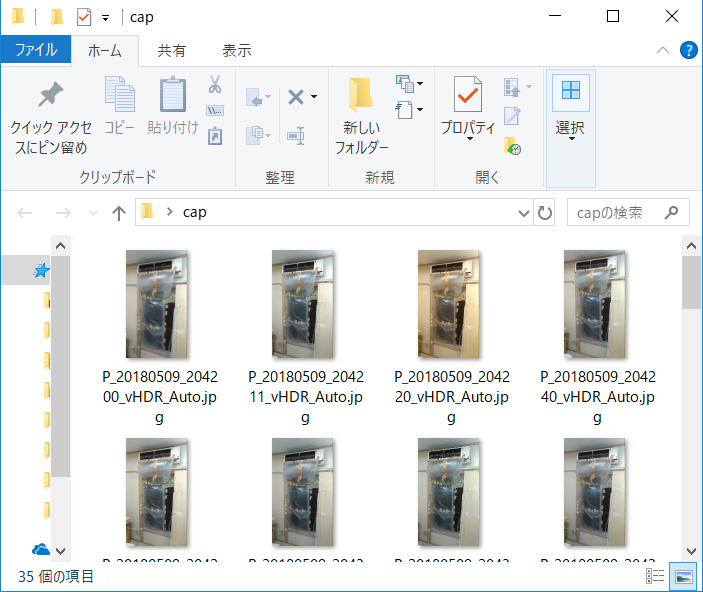Breadcrumb chevron before cap
The image size is (703, 592).
[169, 212]
